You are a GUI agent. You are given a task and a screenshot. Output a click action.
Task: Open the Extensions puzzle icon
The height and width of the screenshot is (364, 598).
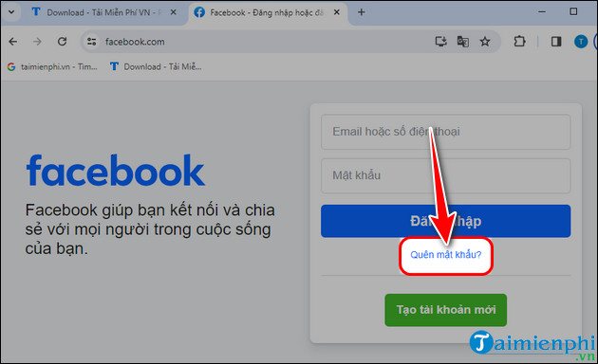pos(519,41)
